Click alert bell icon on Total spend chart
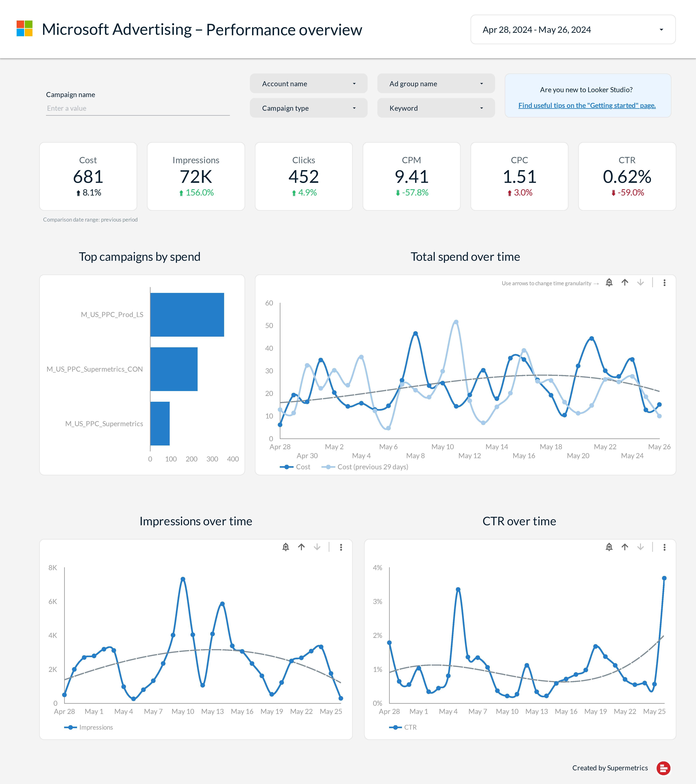 pos(609,283)
